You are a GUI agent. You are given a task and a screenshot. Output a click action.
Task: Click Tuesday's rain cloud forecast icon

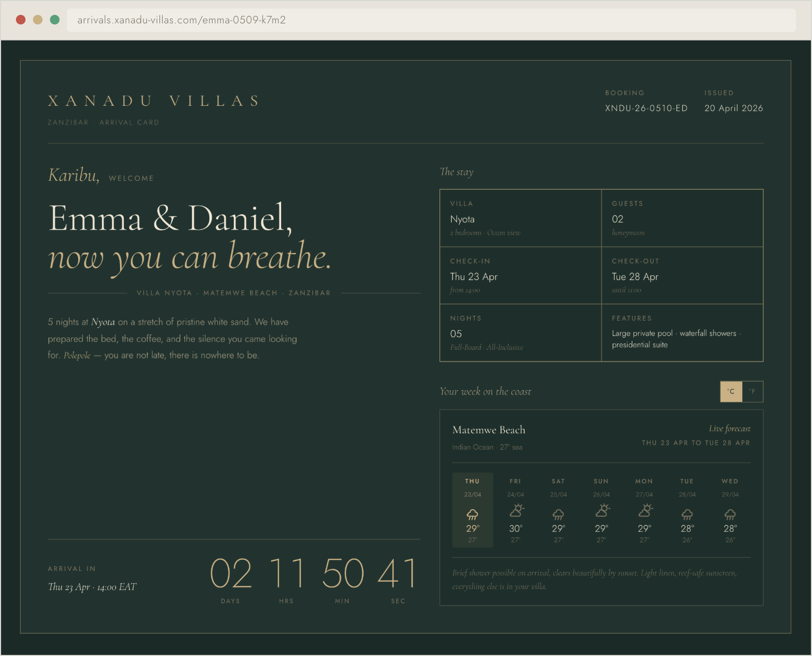point(687,514)
